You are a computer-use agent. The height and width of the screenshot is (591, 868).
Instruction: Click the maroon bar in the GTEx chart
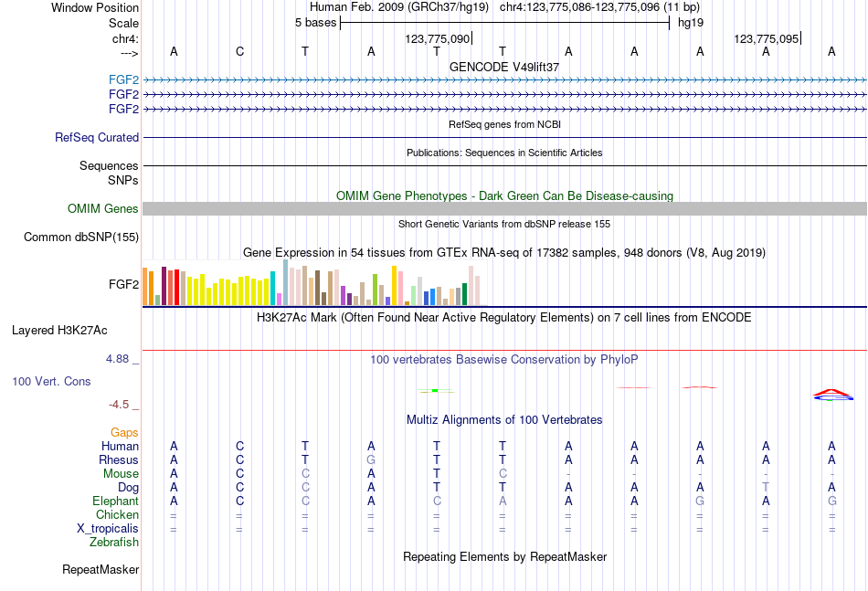(164, 286)
